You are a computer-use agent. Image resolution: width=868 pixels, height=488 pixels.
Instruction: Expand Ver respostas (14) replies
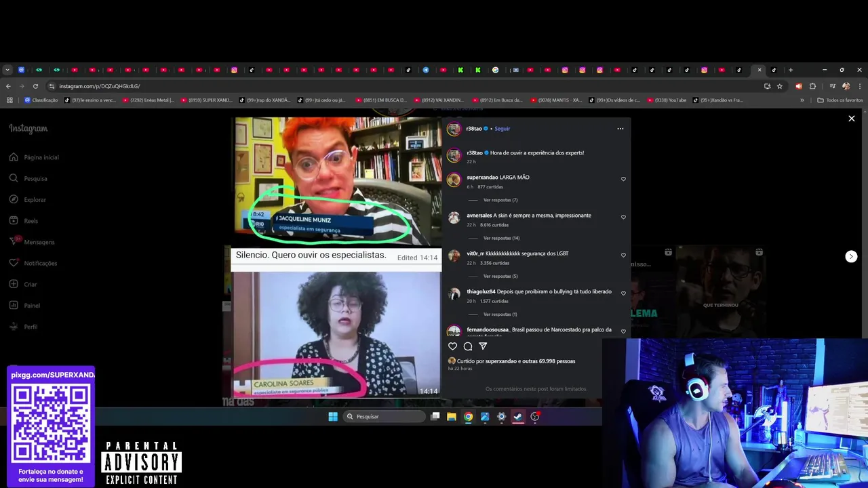point(502,238)
